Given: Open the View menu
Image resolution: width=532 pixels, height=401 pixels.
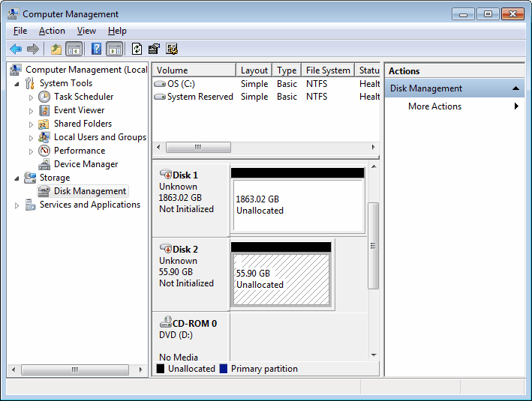Looking at the screenshot, I should [86, 31].
